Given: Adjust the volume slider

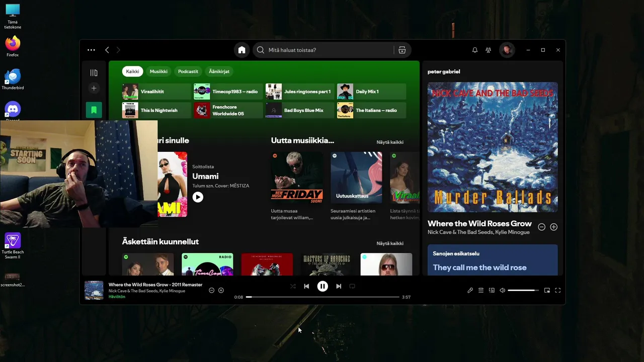Looking at the screenshot, I should 523,290.
